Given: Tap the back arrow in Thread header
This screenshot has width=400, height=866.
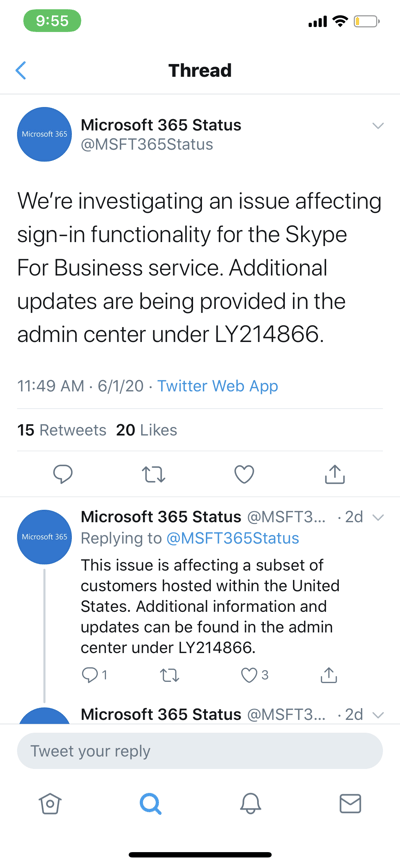Looking at the screenshot, I should [x=21, y=71].
